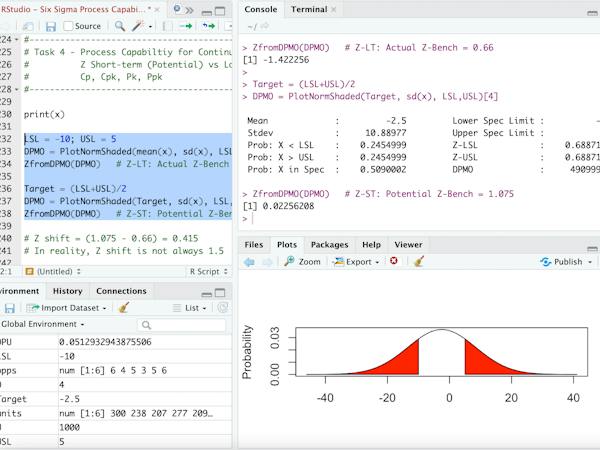Open Find/Replace magnifier in editor toolbar
Screen dimensions: 600x450
(120, 26)
